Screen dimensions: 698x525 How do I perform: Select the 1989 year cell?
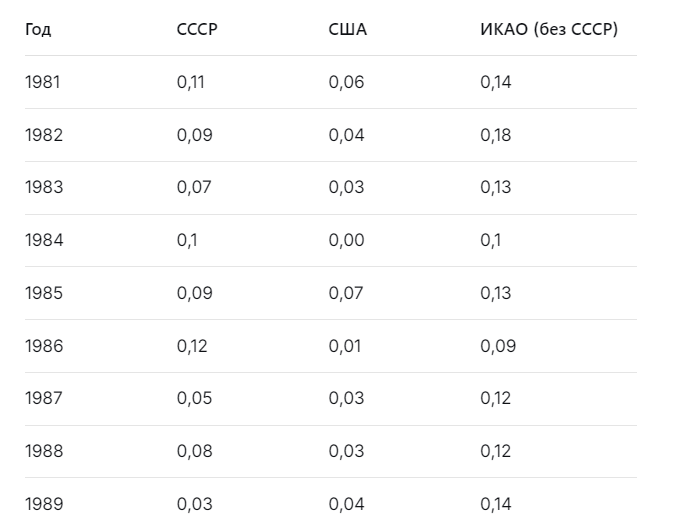click(44, 504)
